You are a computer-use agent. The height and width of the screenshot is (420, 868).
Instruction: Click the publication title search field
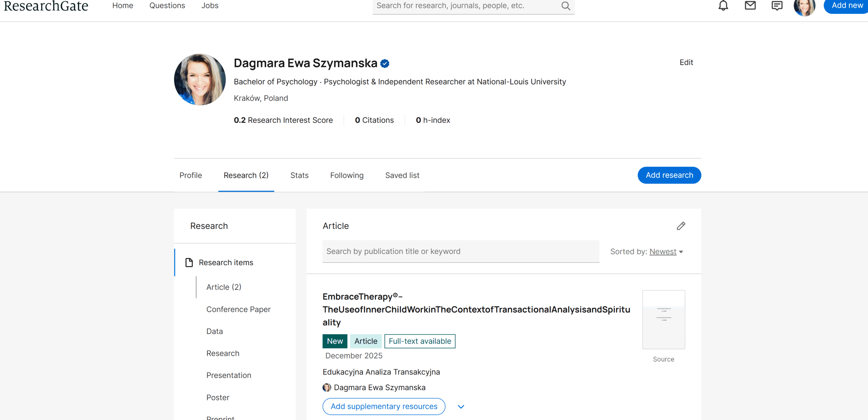(x=460, y=251)
